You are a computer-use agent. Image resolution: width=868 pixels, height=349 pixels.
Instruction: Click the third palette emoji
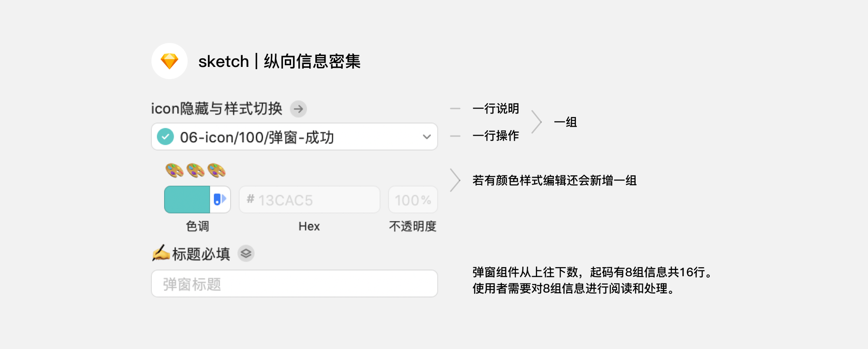pyautogui.click(x=217, y=170)
